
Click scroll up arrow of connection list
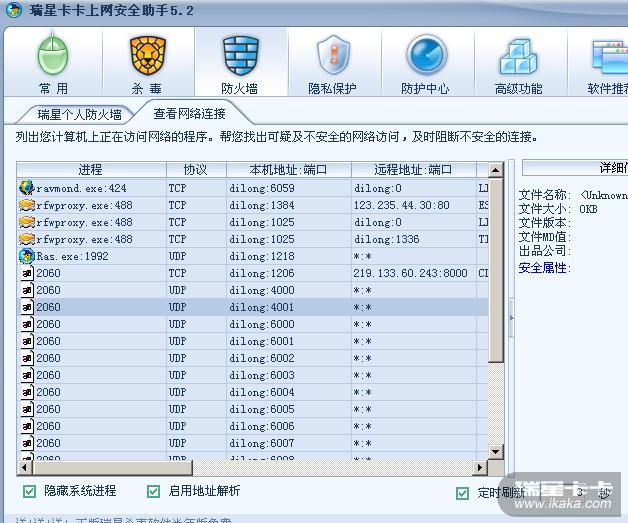(x=495, y=170)
